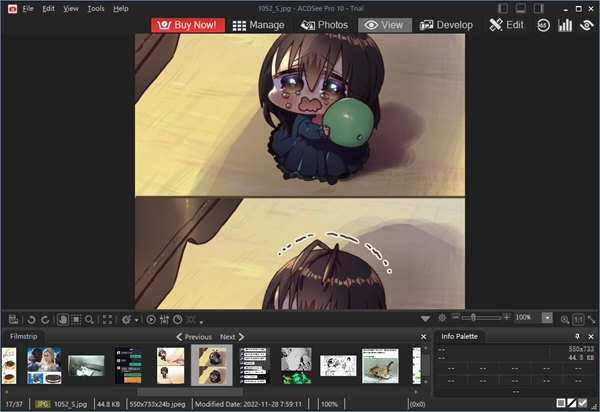Click the zoom out minus button
The height and width of the screenshot is (412, 600).
pos(455,317)
